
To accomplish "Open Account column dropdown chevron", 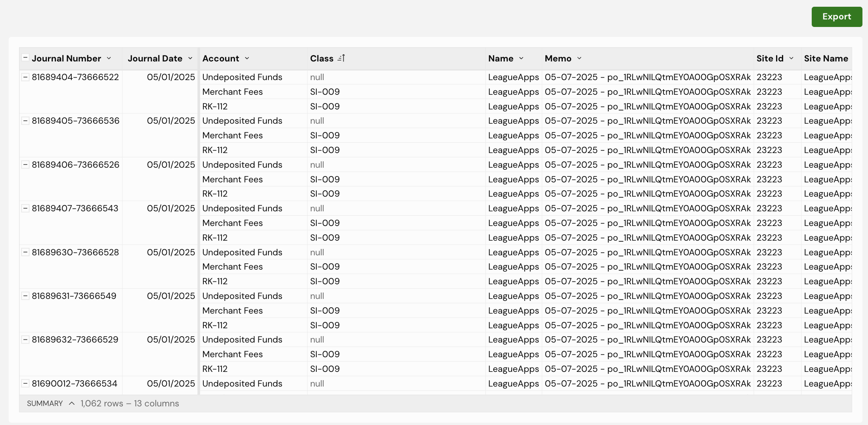I will pos(247,58).
